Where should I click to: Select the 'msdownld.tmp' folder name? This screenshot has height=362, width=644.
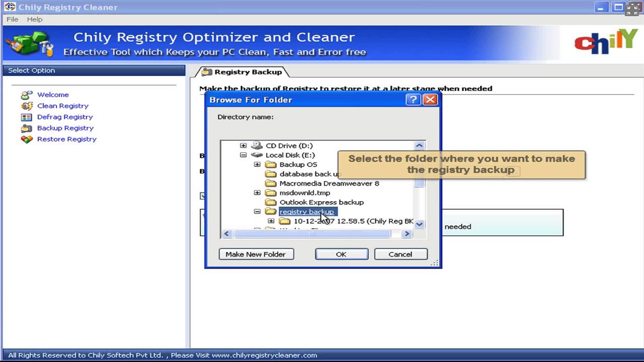click(304, 193)
